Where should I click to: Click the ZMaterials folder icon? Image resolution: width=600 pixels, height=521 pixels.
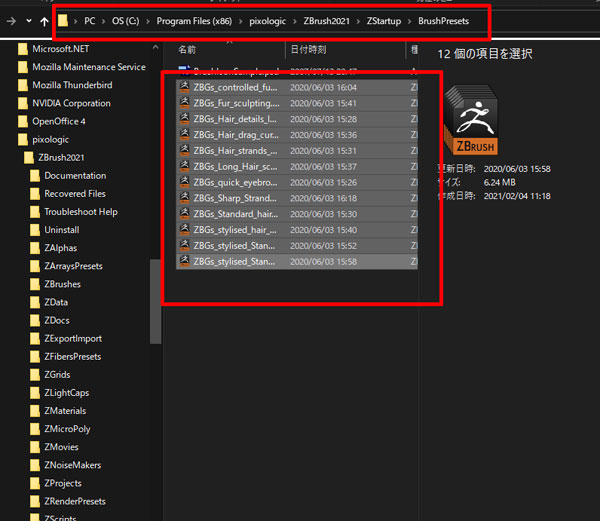[x=35, y=411]
